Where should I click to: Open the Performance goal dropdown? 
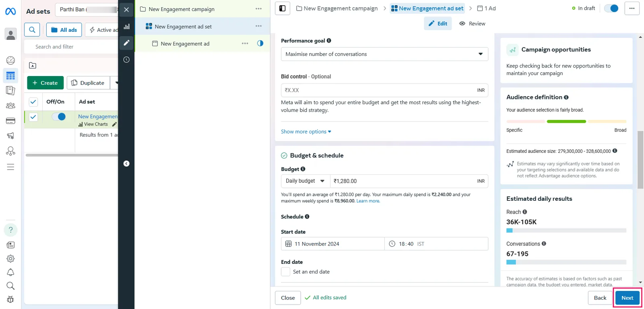pyautogui.click(x=384, y=54)
